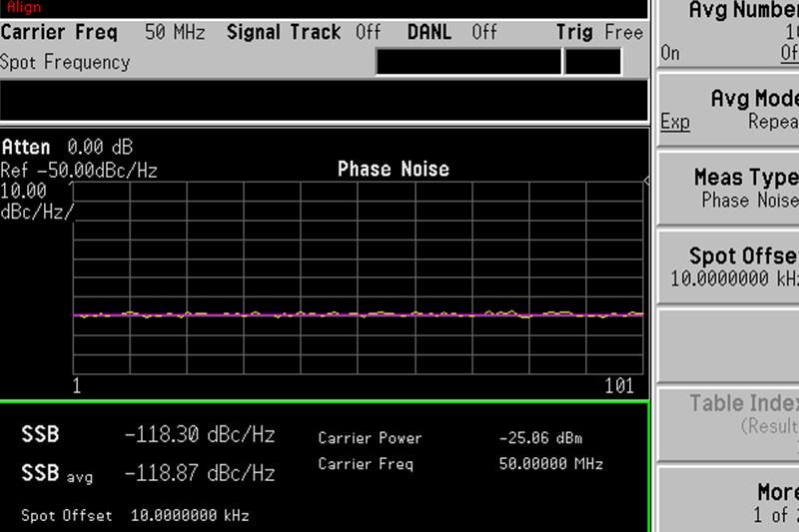Select Repeat in the Avg Mode softkey
The height and width of the screenshot is (532, 799).
773,122
